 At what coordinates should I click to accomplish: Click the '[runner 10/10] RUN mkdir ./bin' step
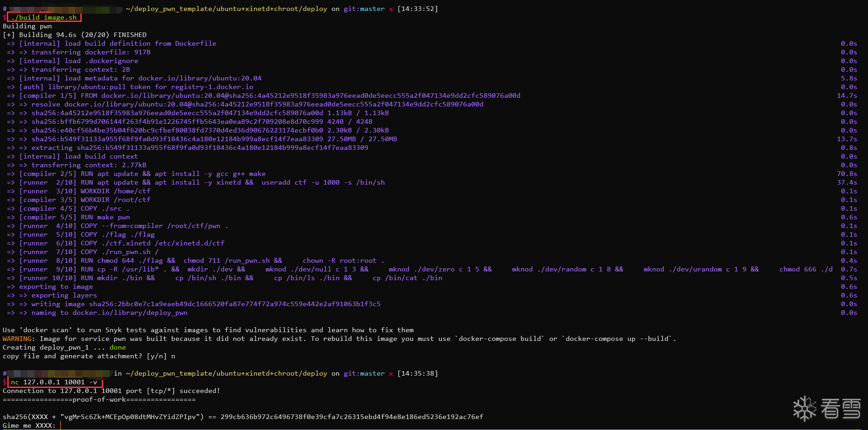coord(87,278)
